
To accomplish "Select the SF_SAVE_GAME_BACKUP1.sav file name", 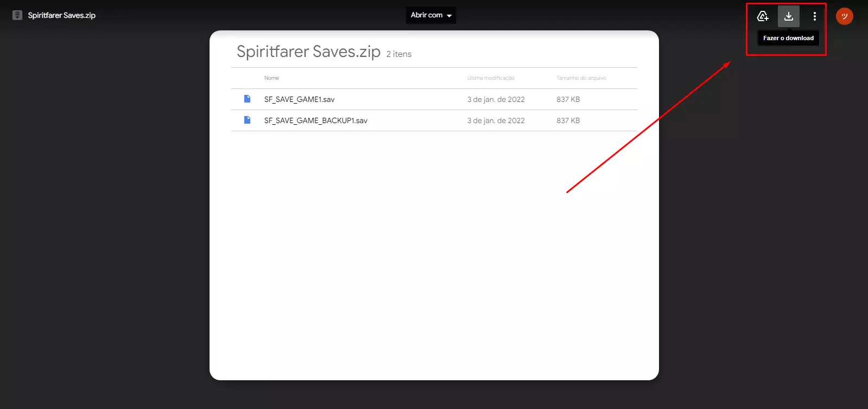I will tap(316, 120).
